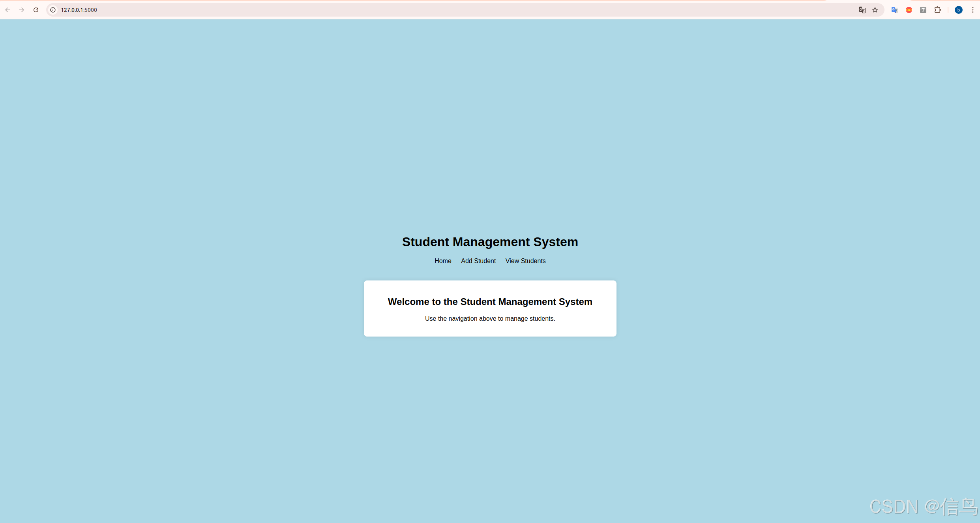Go to the Home nav link

(443, 261)
